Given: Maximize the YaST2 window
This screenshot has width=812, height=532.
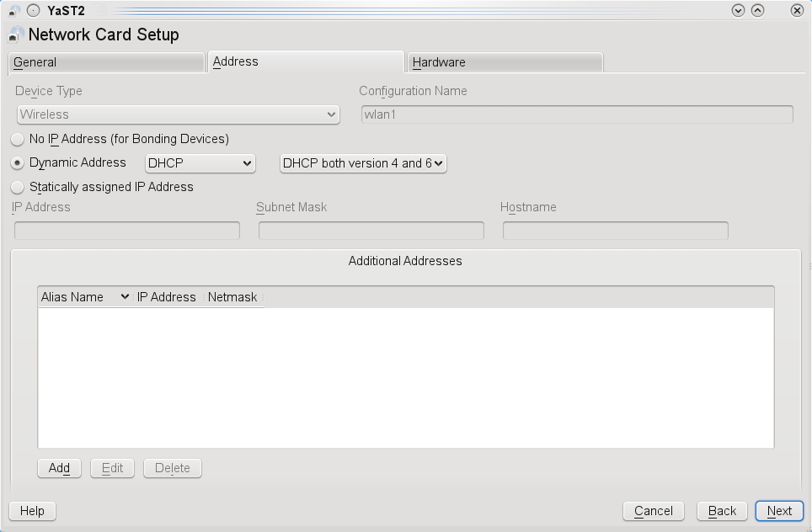Looking at the screenshot, I should click(x=757, y=11).
